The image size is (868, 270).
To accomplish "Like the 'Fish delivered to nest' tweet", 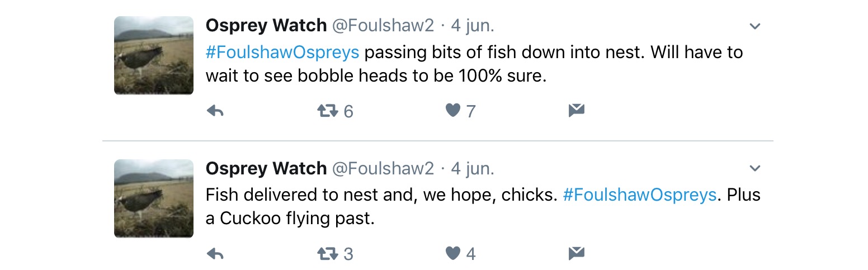I will pyautogui.click(x=452, y=254).
